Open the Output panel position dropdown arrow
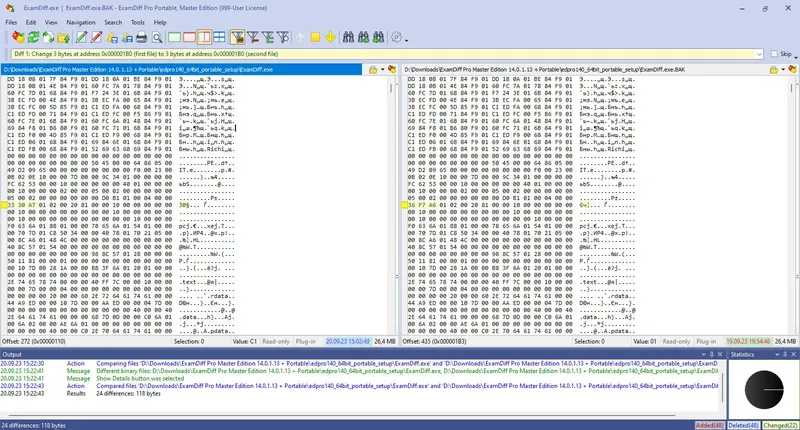 click(704, 354)
